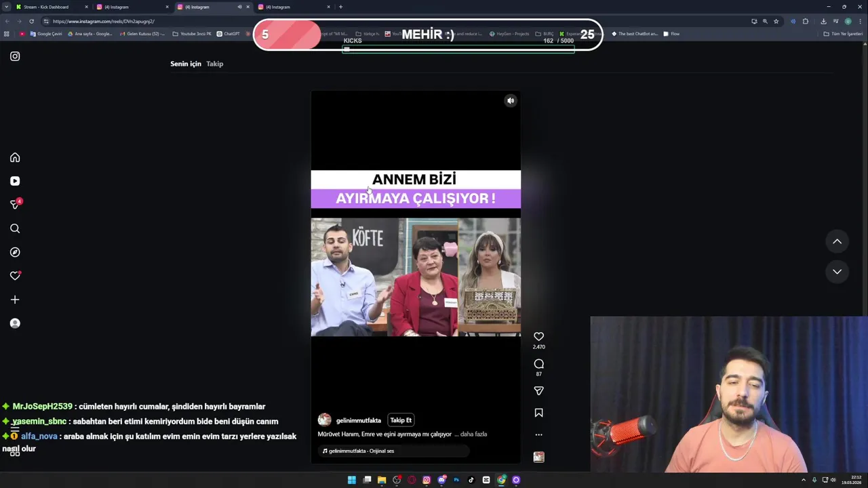This screenshot has width=868, height=488.
Task: Open the Windows Start menu
Action: pyautogui.click(x=351, y=480)
